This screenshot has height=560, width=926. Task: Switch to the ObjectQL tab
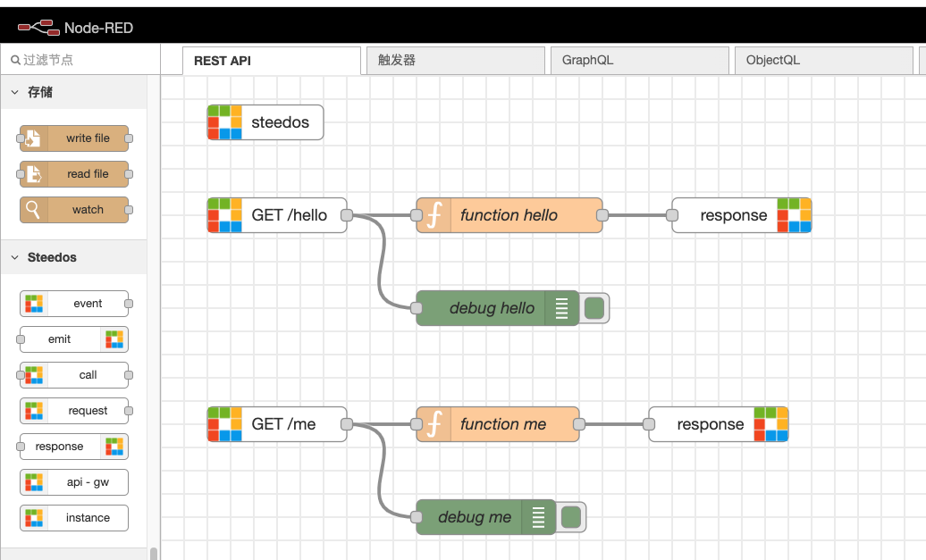pos(823,61)
